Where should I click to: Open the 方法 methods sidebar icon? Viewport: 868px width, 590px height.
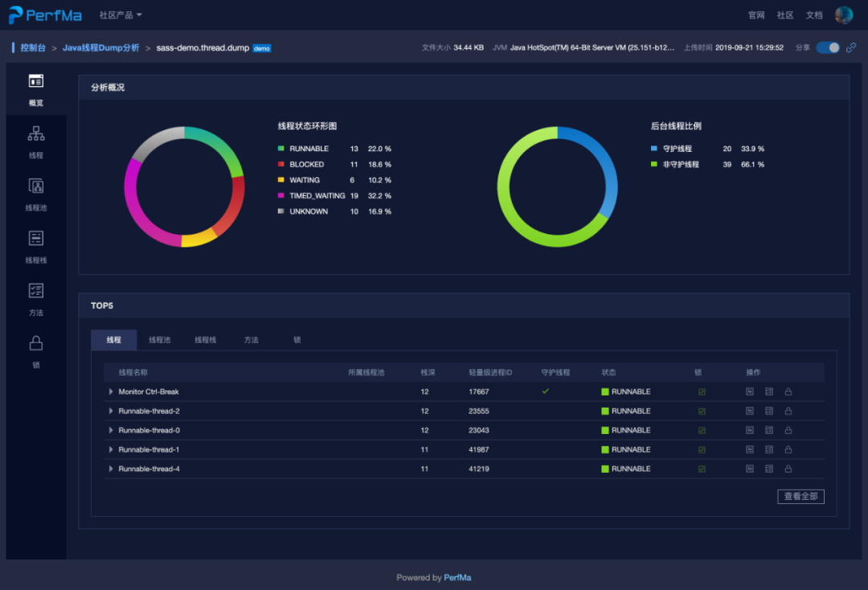(36, 291)
